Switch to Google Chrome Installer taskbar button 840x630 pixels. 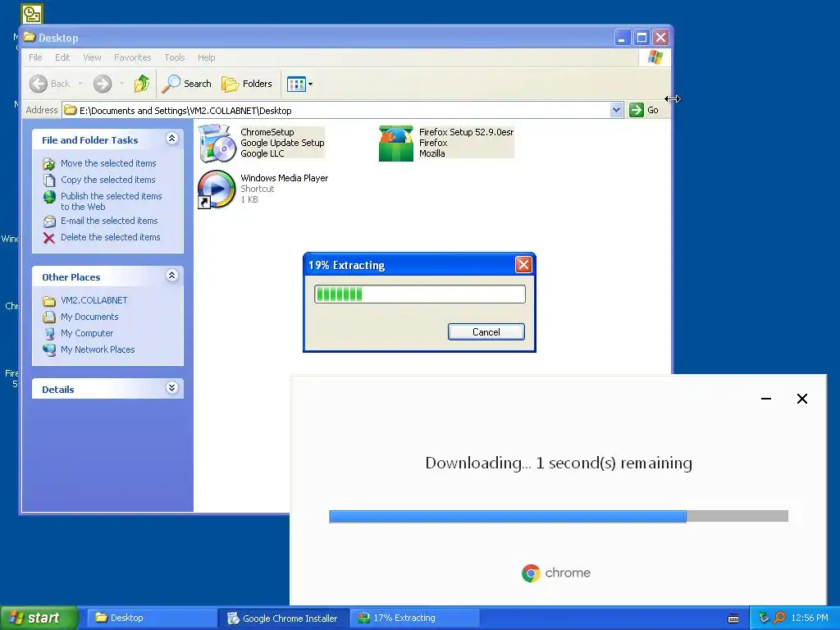tap(284, 618)
